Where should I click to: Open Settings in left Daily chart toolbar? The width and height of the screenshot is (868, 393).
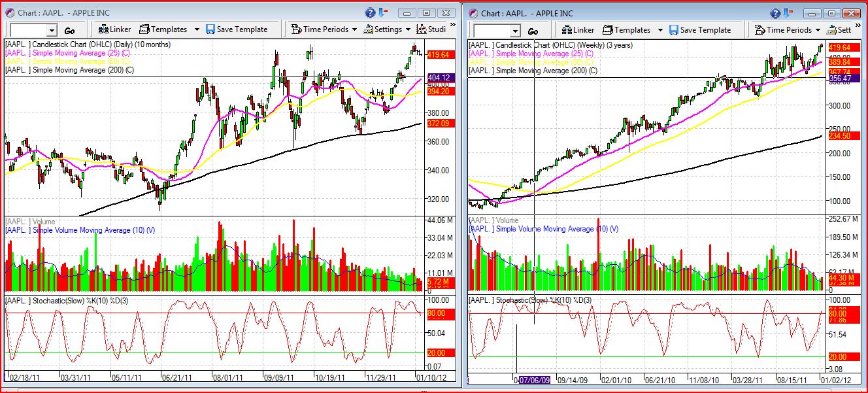coord(383,29)
